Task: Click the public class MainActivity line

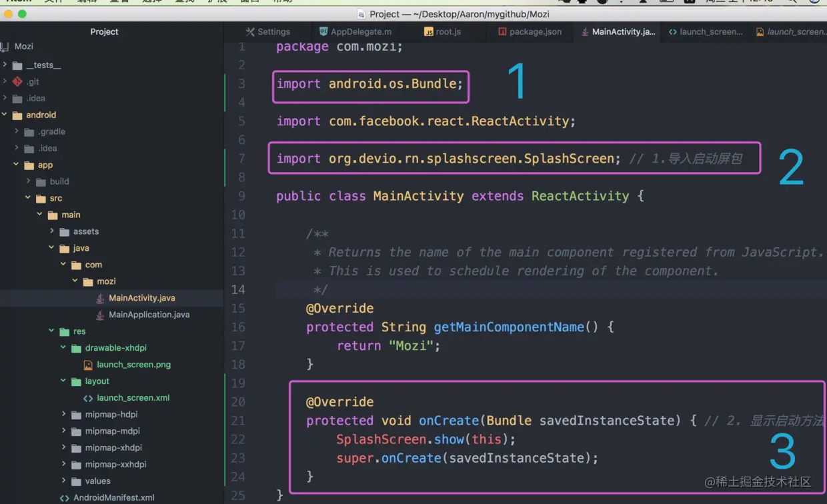Action: 460,196
